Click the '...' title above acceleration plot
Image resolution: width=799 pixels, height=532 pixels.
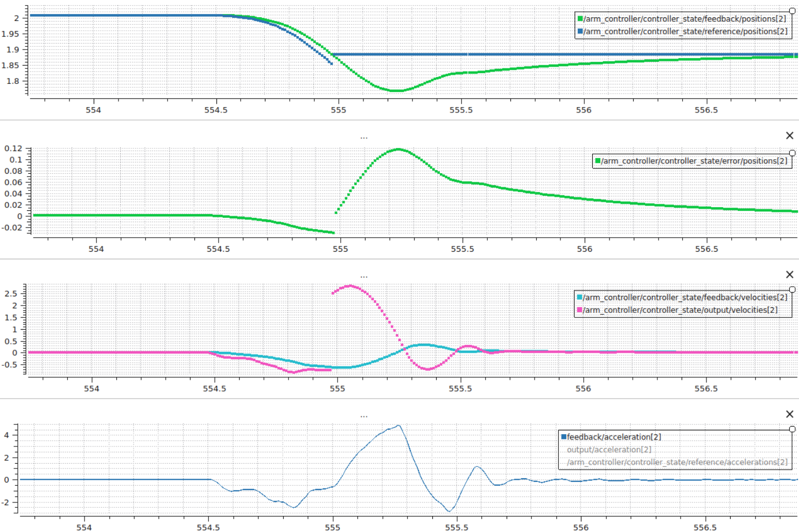coord(364,415)
